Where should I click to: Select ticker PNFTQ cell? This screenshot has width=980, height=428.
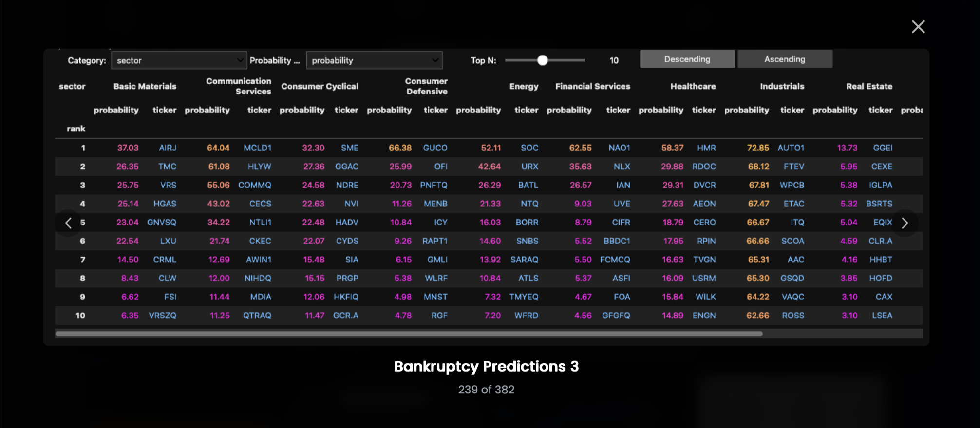pyautogui.click(x=433, y=185)
